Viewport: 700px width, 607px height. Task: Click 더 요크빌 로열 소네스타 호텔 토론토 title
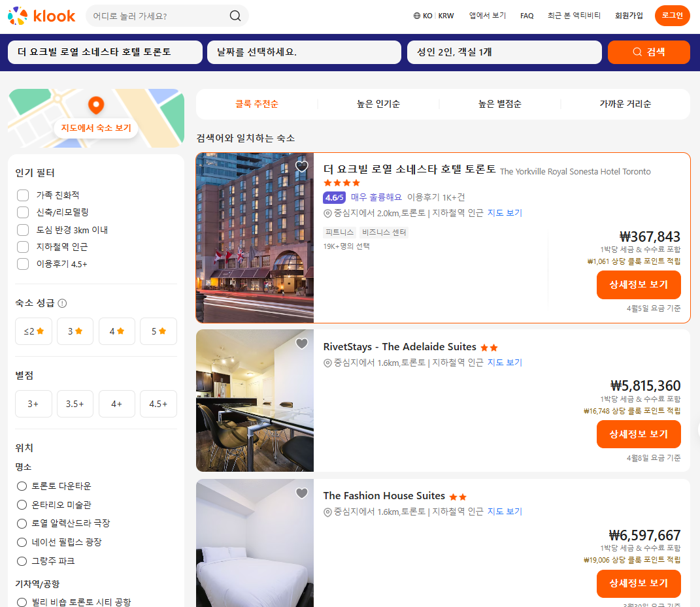pos(409,170)
